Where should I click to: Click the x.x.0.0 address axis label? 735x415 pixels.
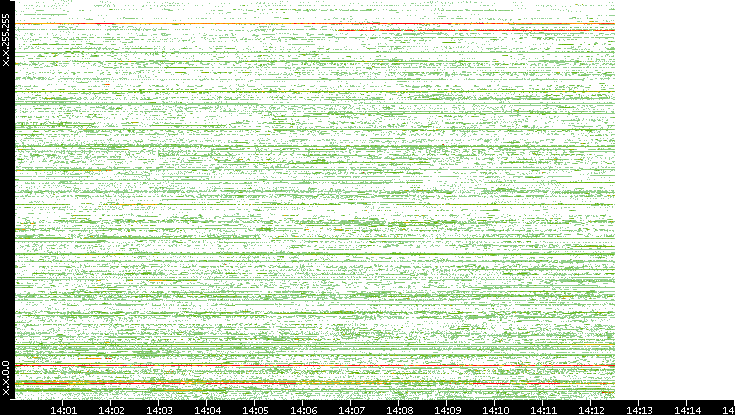pyautogui.click(x=6, y=378)
